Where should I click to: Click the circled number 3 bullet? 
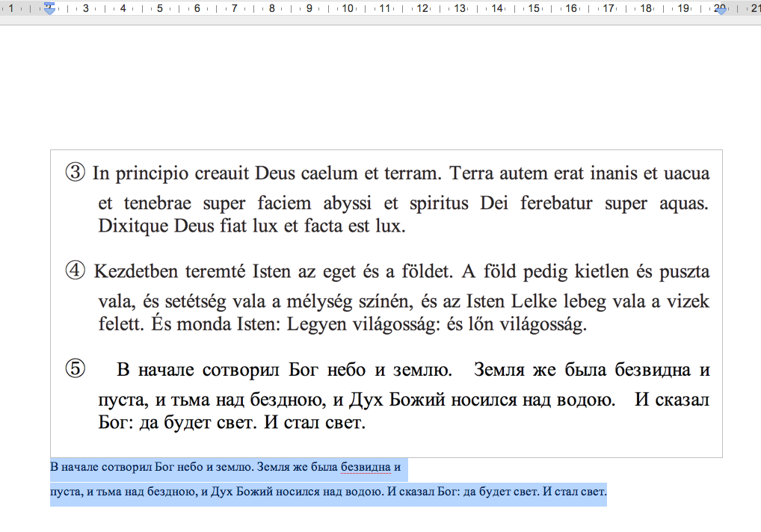point(76,173)
